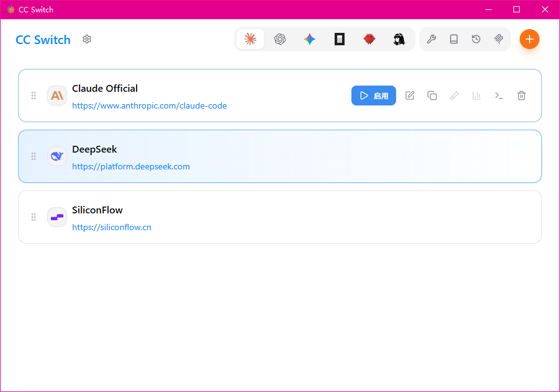Click the Anthropic logo on Claude Official
The image size is (560, 392).
(57, 96)
